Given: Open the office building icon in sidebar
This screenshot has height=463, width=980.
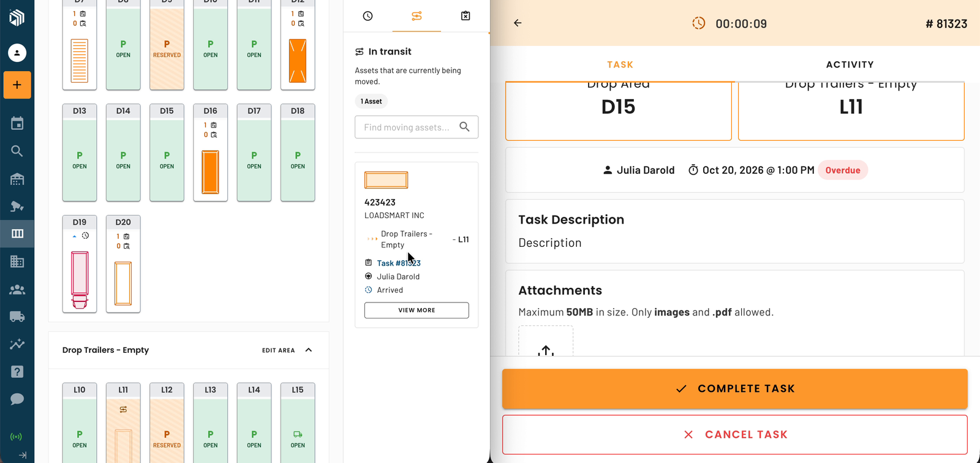Looking at the screenshot, I should pyautogui.click(x=17, y=262).
